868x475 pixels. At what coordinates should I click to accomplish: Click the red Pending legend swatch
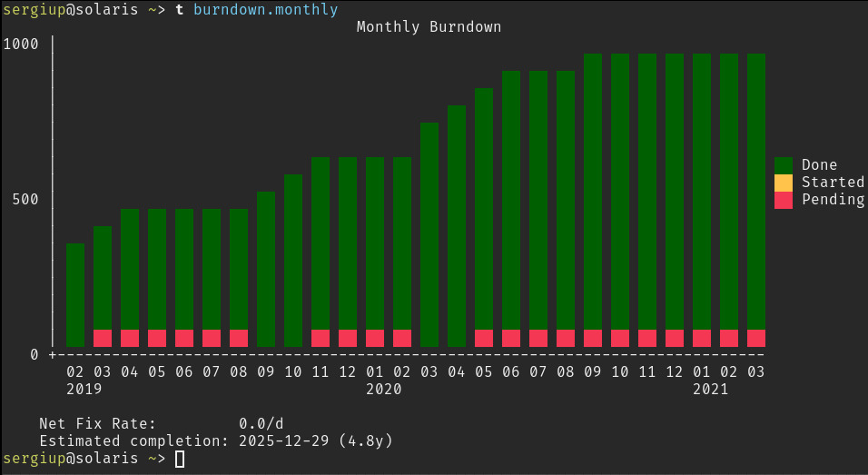tap(784, 200)
